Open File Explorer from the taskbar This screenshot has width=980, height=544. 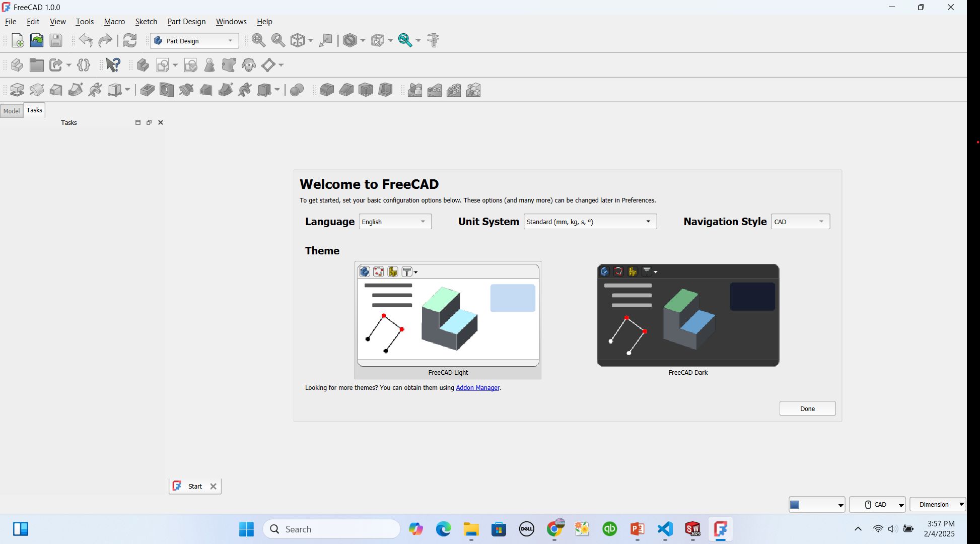click(471, 529)
